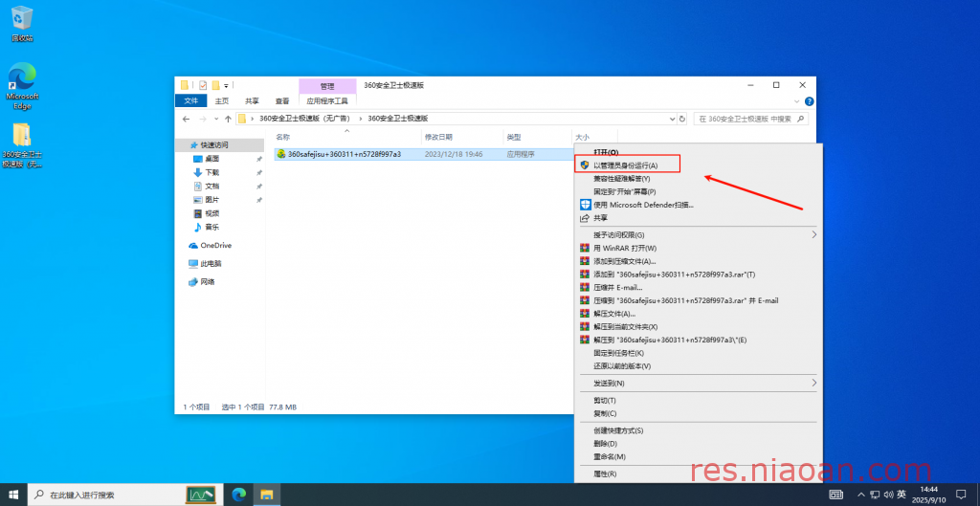The image size is (980, 506).
Task: Click the up-one-level arrow
Action: (x=228, y=119)
